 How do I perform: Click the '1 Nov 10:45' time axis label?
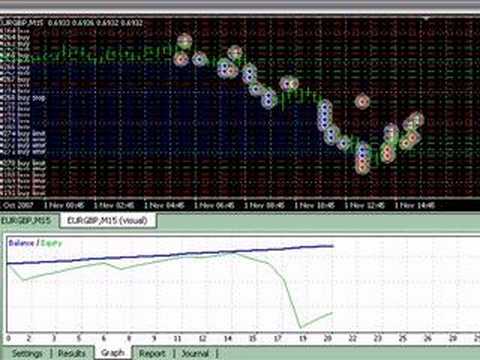(x=314, y=205)
